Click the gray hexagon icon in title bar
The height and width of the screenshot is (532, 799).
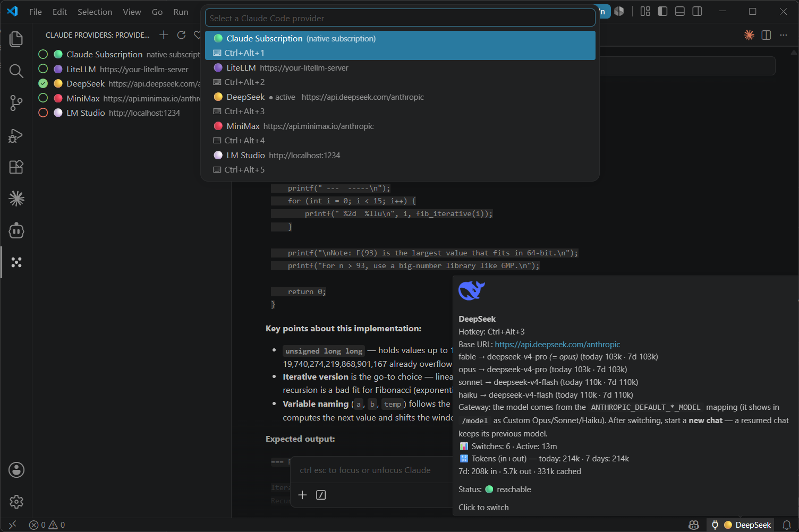(x=619, y=11)
